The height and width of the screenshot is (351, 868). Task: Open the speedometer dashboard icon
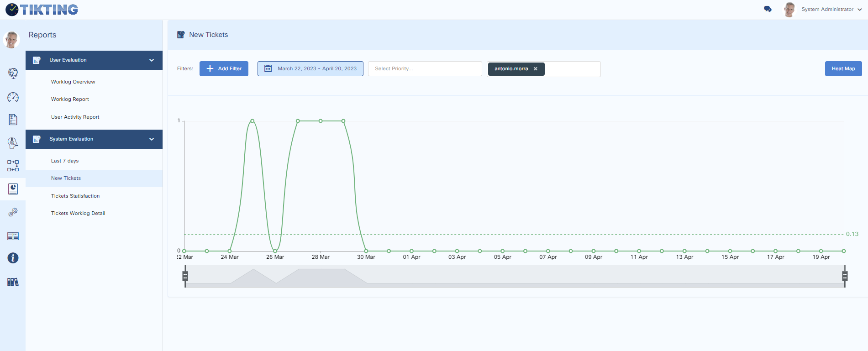[x=13, y=97]
